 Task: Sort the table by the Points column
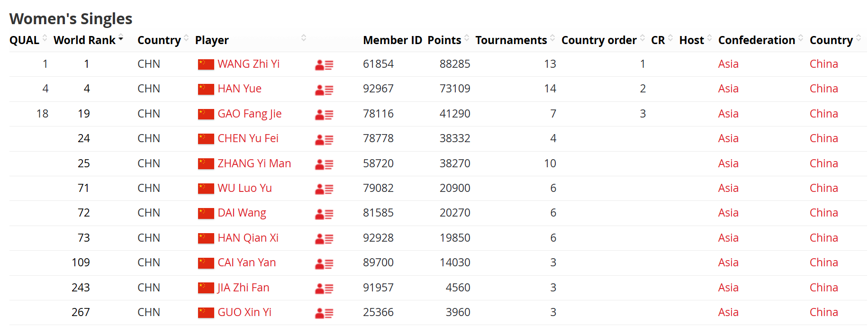pos(448,40)
